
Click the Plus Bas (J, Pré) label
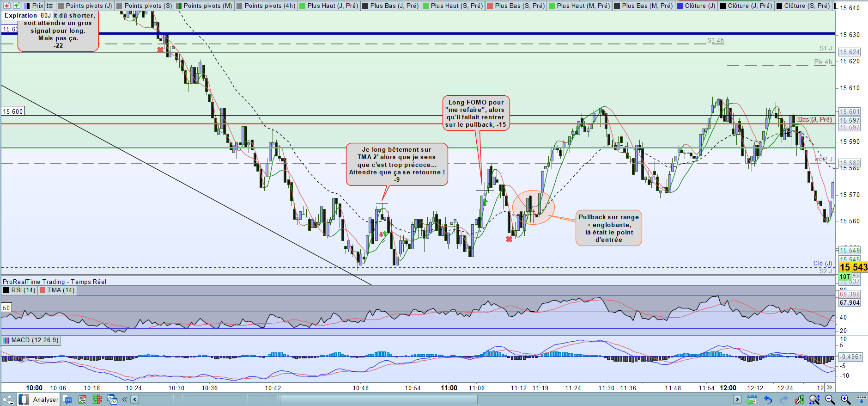click(395, 6)
